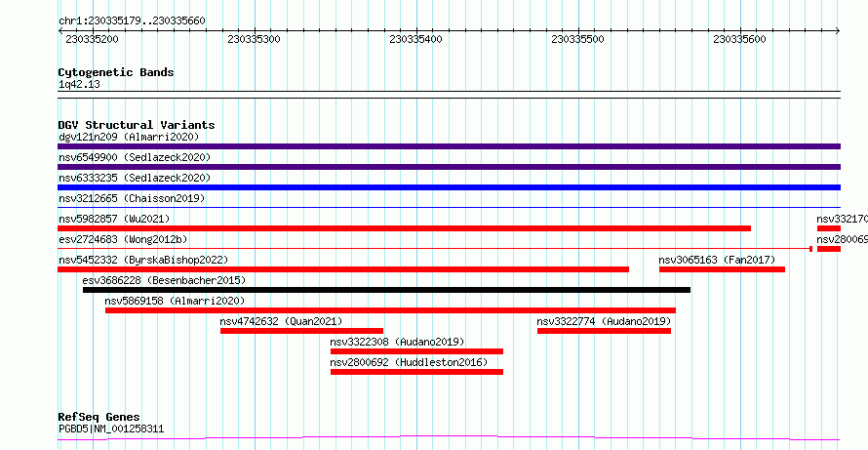Viewport: 868px width, 450px height.
Task: Click the short red bar under the cut-off nsv332170 label
Action: [829, 228]
